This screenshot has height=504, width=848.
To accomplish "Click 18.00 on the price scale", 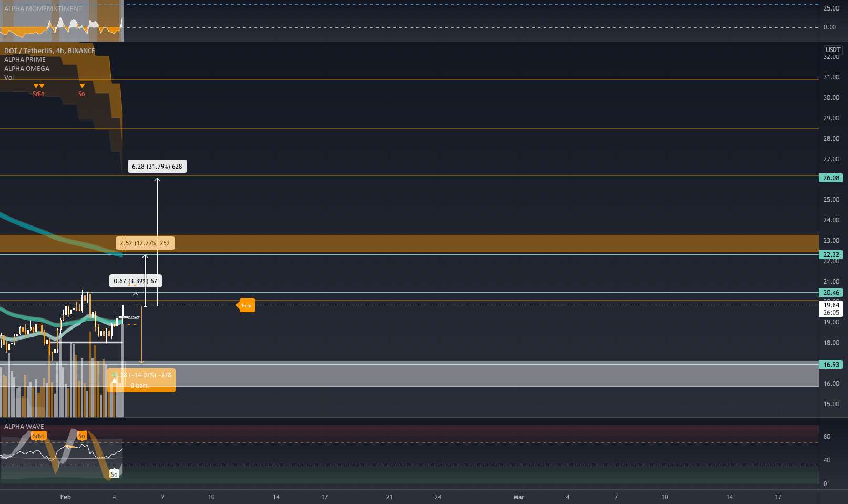I will pos(831,343).
